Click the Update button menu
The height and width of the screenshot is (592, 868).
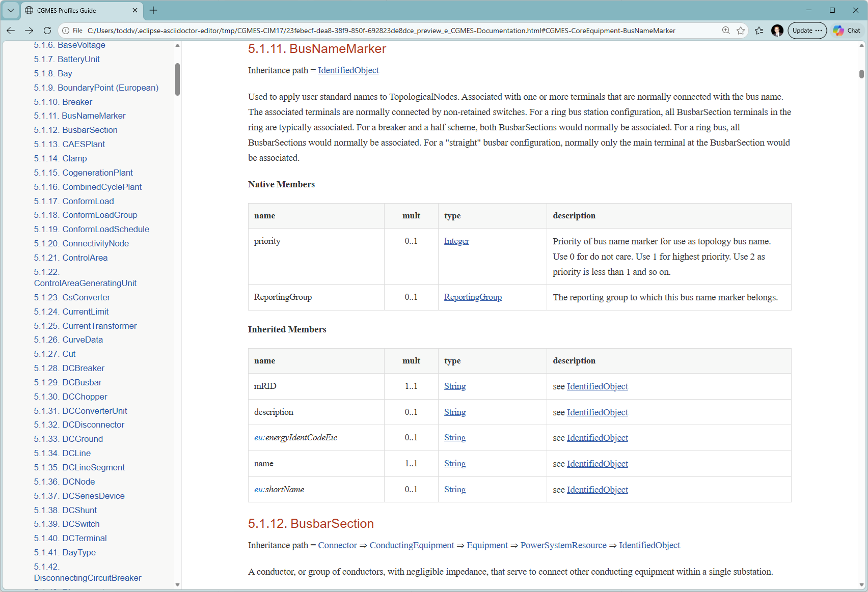tap(807, 31)
